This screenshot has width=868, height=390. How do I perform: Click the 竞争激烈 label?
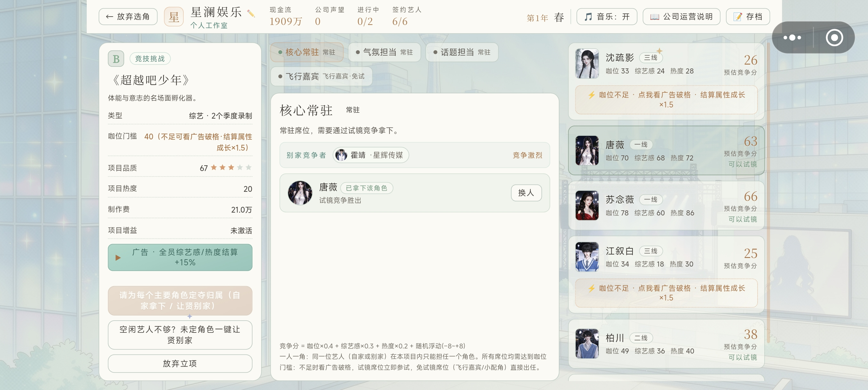coord(527,155)
